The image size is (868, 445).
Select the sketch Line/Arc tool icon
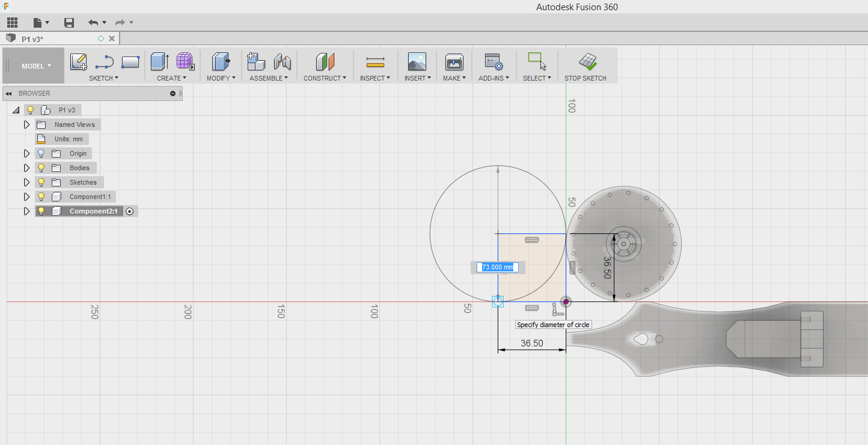coord(105,61)
